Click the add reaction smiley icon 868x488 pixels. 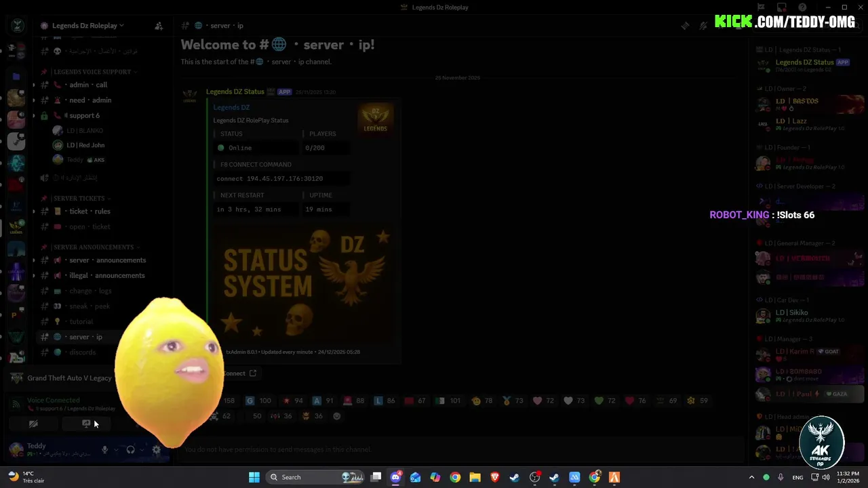click(337, 416)
